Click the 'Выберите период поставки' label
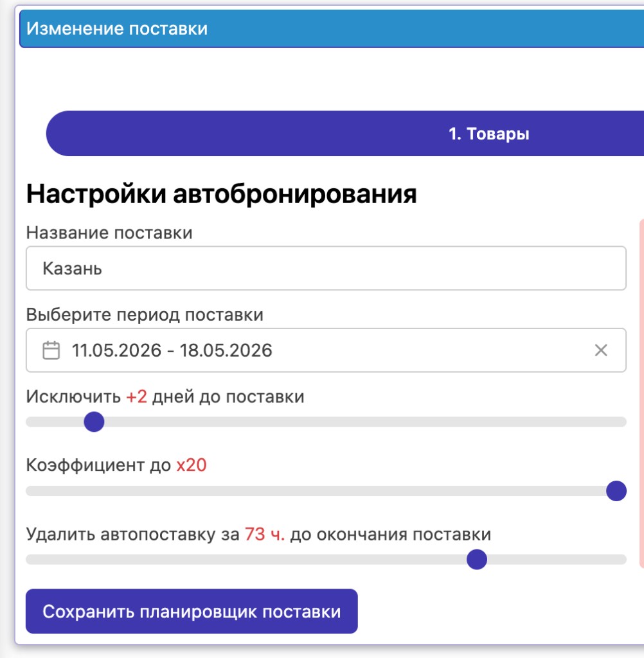 tap(145, 315)
